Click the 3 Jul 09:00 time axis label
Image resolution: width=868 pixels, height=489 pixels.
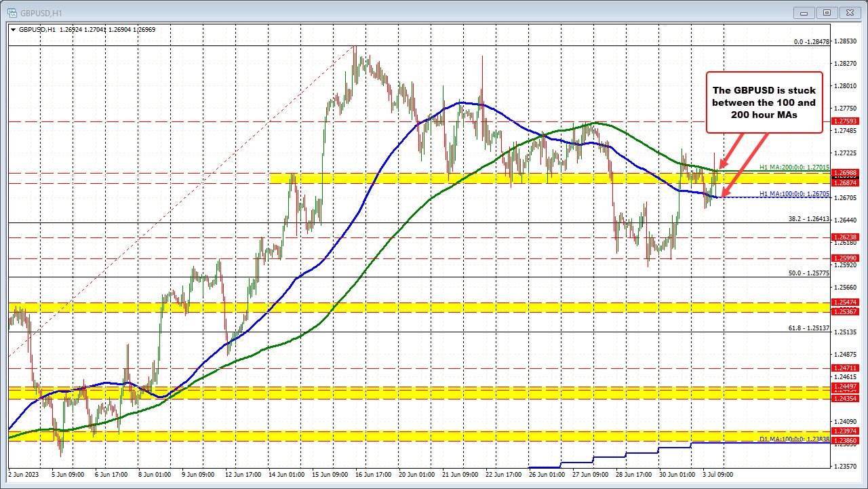pos(719,475)
